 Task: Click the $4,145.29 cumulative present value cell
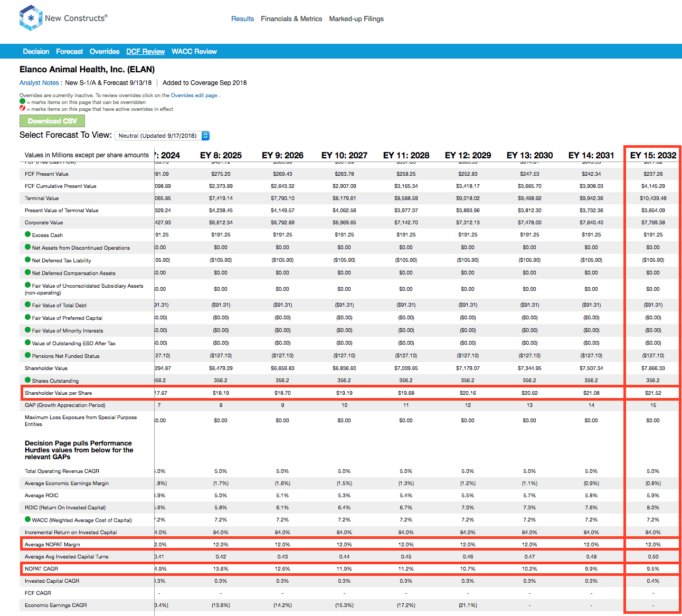point(653,186)
